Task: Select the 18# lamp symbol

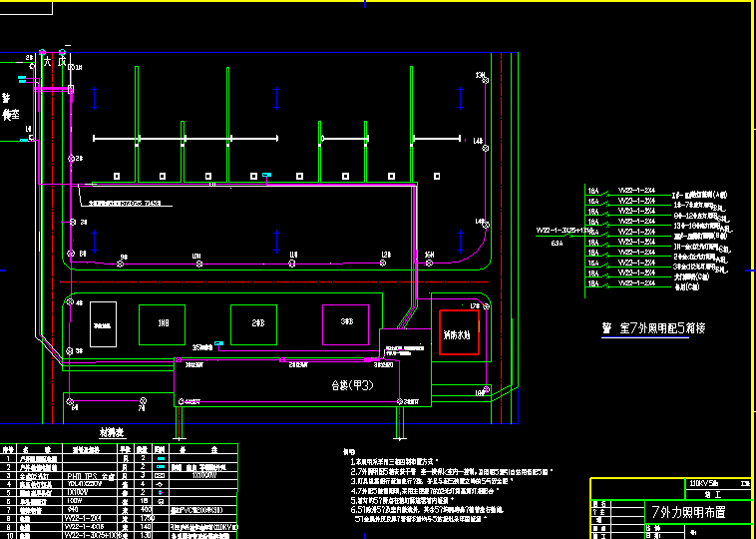Action: click(x=486, y=389)
